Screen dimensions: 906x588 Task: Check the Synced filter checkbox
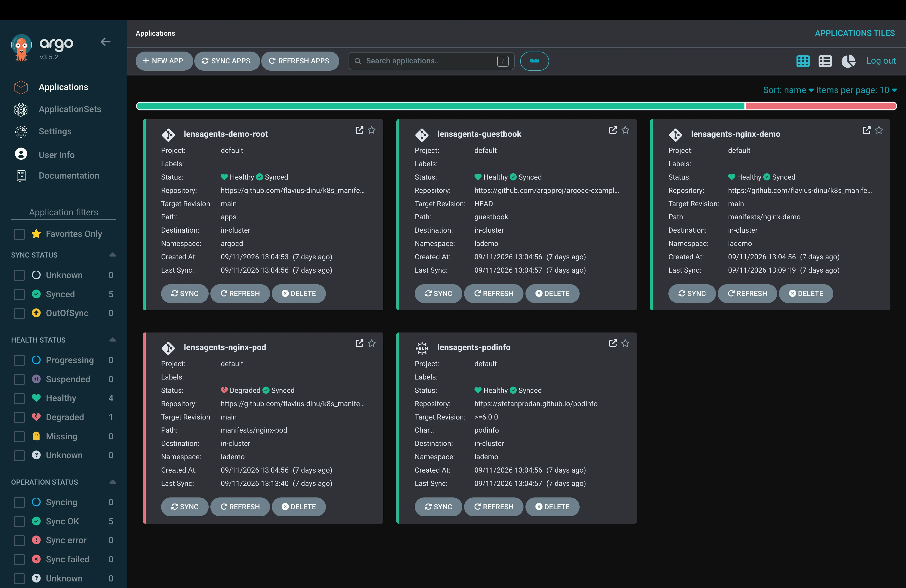click(x=19, y=294)
